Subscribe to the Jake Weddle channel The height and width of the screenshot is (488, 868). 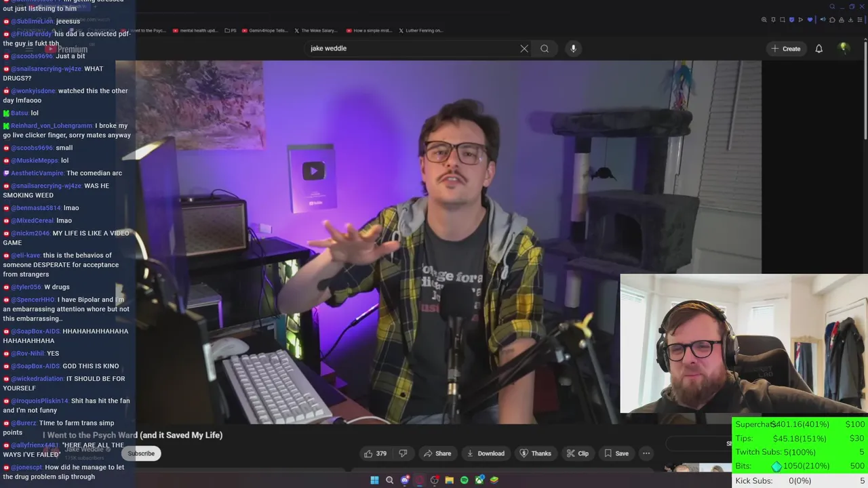(141, 453)
